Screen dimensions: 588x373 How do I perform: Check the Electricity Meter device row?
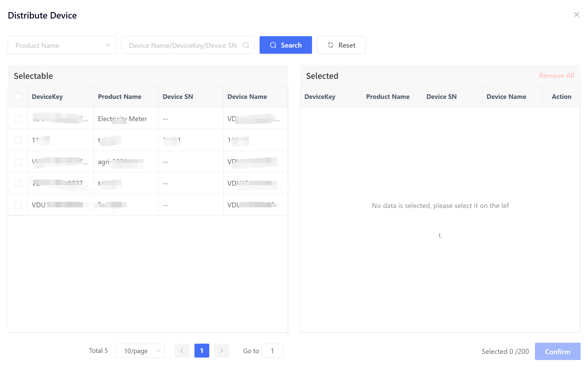[x=18, y=119]
